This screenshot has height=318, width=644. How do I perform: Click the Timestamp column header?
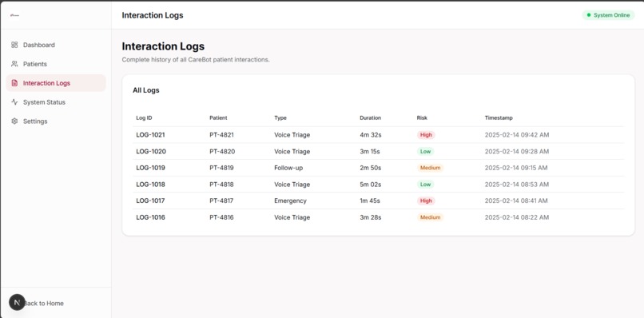(x=499, y=118)
